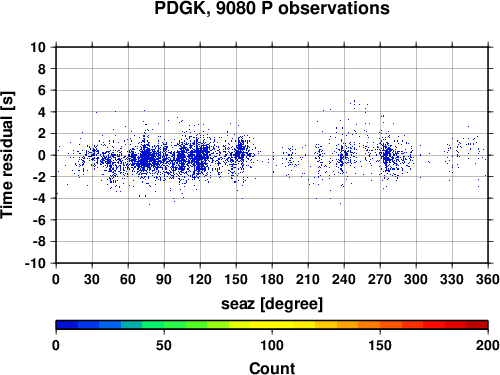Click the x-axis tick label "270"
This screenshot has height=375, width=500.
coord(380,279)
